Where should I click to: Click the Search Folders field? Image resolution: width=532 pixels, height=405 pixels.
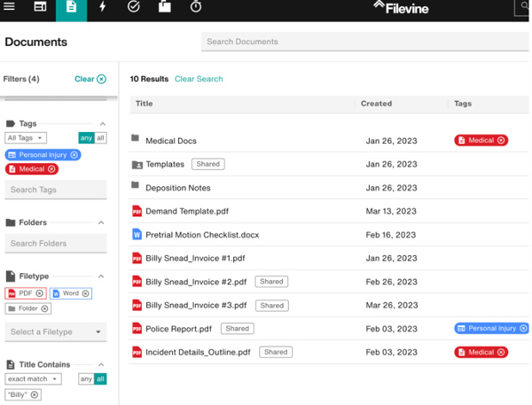(x=56, y=243)
